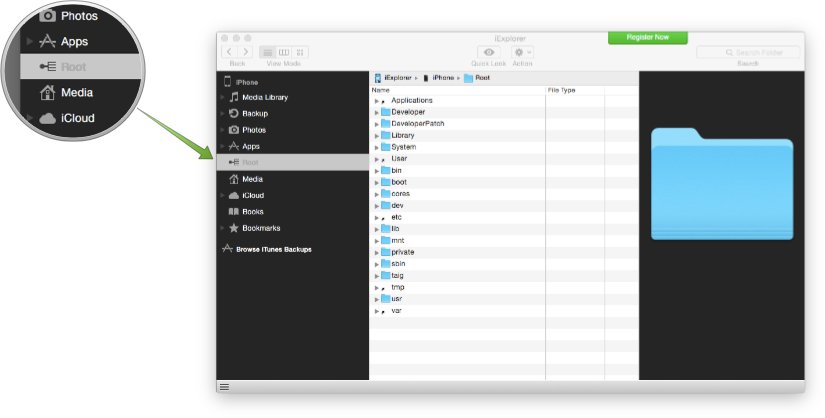Click the bottom-left hamburger menu icon
825x418 pixels.
pos(224,387)
